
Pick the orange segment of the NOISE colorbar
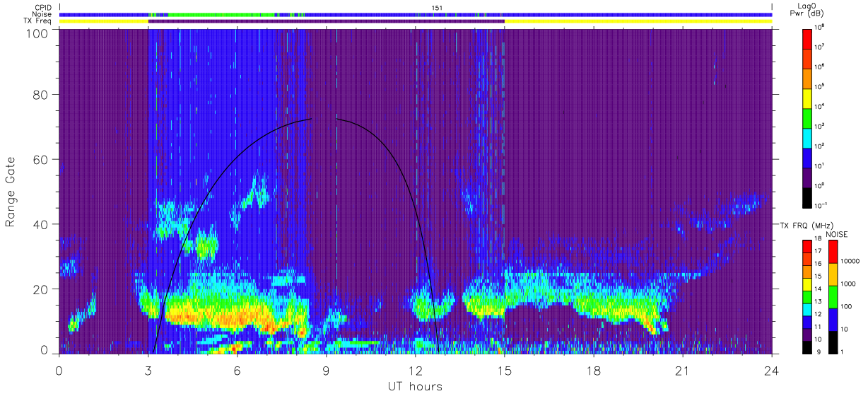833,274
